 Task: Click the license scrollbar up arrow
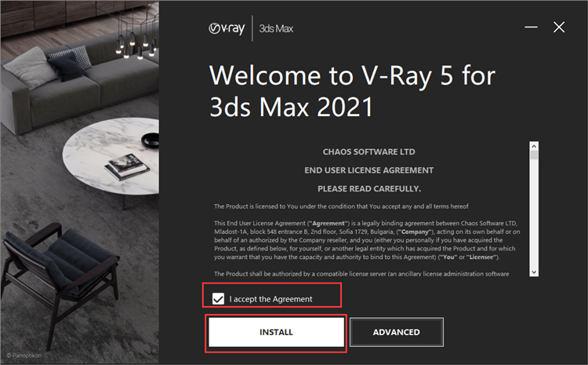(x=534, y=146)
